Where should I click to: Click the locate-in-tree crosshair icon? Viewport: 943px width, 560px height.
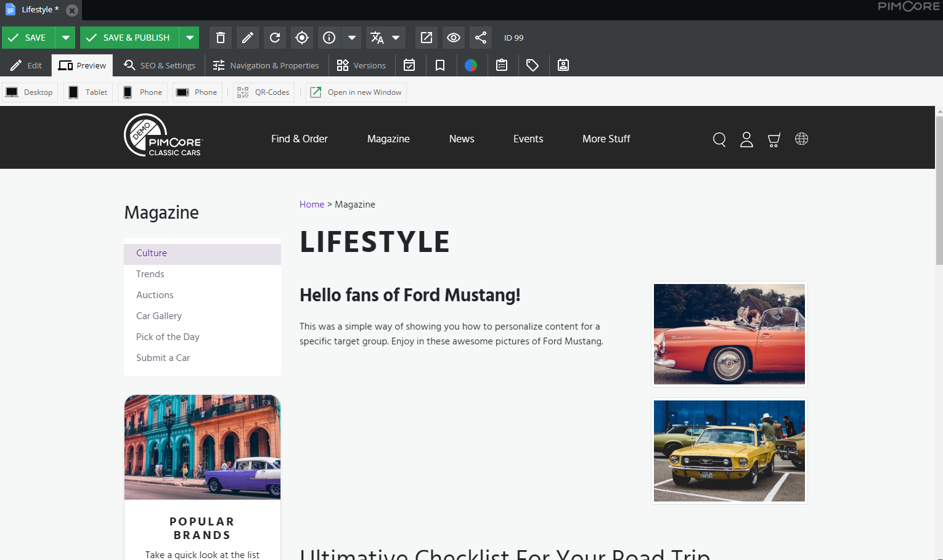pos(302,38)
